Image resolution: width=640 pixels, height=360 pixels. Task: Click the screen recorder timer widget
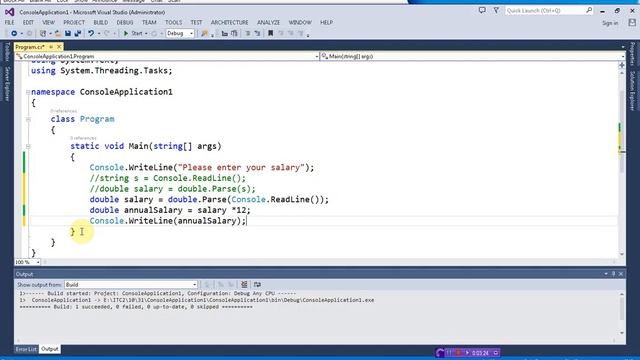[x=468, y=353]
